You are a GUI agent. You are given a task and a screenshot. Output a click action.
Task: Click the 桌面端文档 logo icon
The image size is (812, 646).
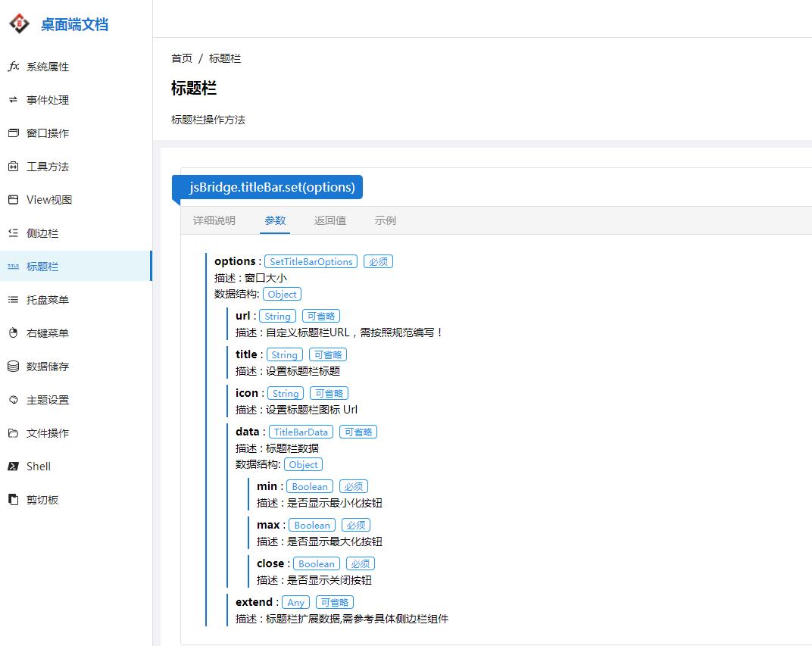pyautogui.click(x=20, y=23)
